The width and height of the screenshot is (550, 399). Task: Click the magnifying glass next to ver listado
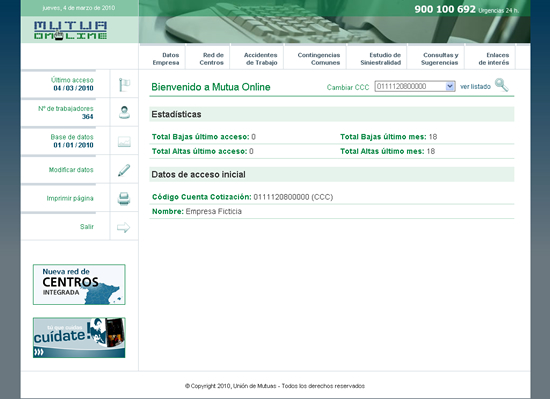(x=502, y=85)
